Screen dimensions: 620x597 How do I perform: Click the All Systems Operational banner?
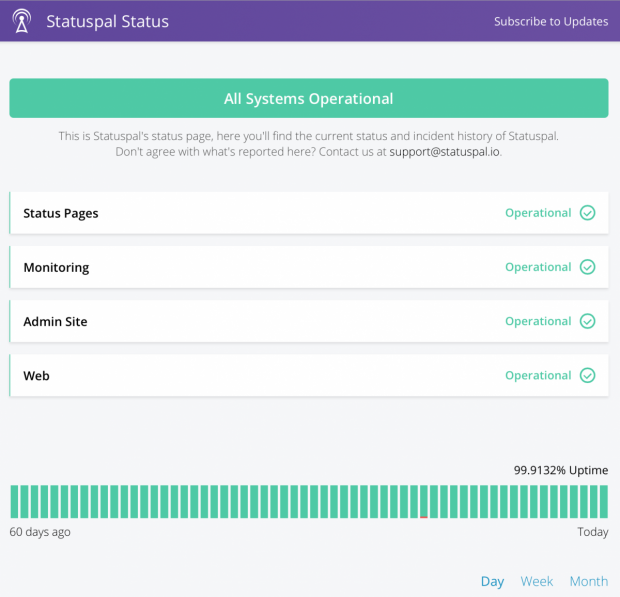pos(308,99)
